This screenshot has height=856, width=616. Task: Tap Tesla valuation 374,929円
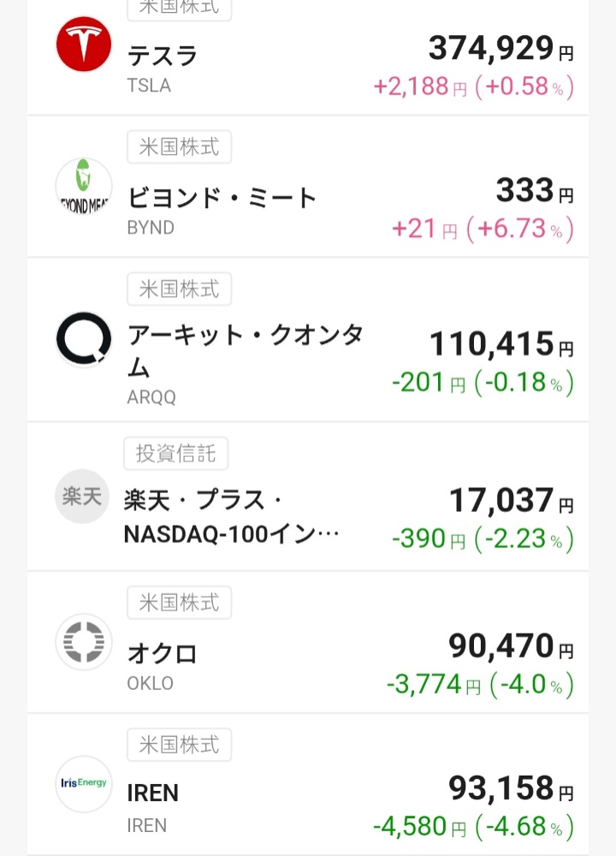(500, 48)
